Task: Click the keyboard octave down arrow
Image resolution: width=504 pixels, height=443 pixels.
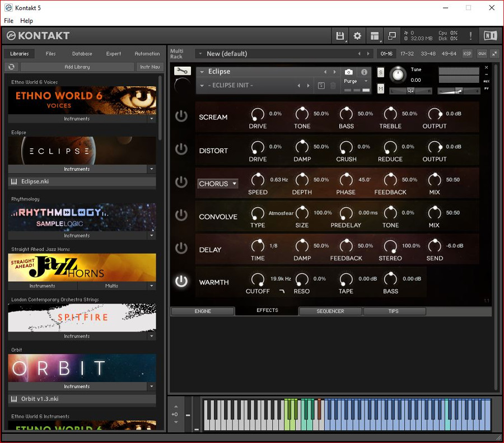Action: coord(176,422)
